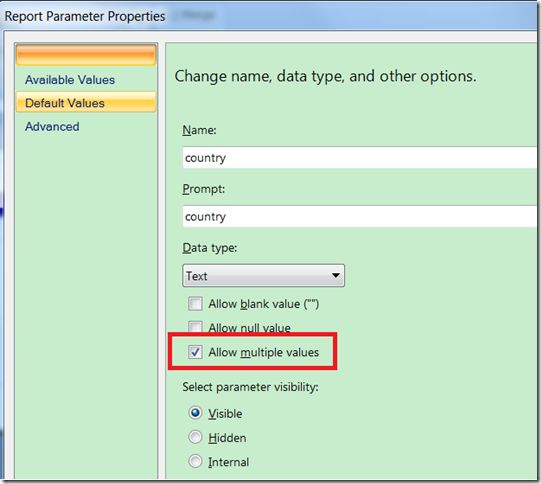
Task: Set parameter visibility to Internal
Action: [x=195, y=461]
